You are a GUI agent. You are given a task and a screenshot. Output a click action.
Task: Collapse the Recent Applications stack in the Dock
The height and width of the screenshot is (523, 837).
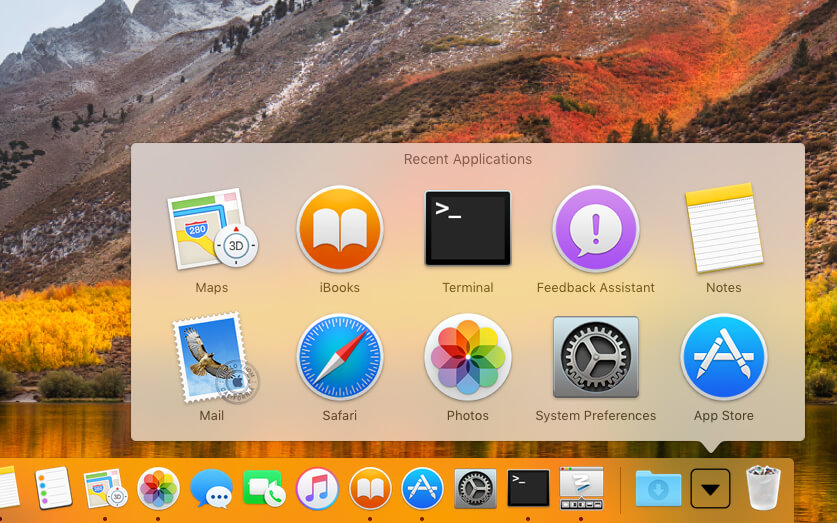pos(710,489)
